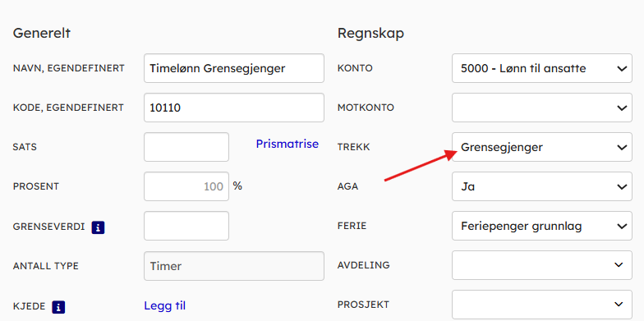The width and height of the screenshot is (644, 321).
Task: Open the Prismatrise link
Action: tap(287, 144)
